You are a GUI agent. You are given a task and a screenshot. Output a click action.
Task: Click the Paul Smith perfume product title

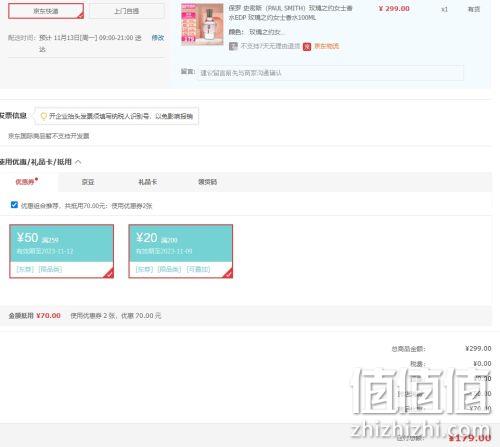290,13
